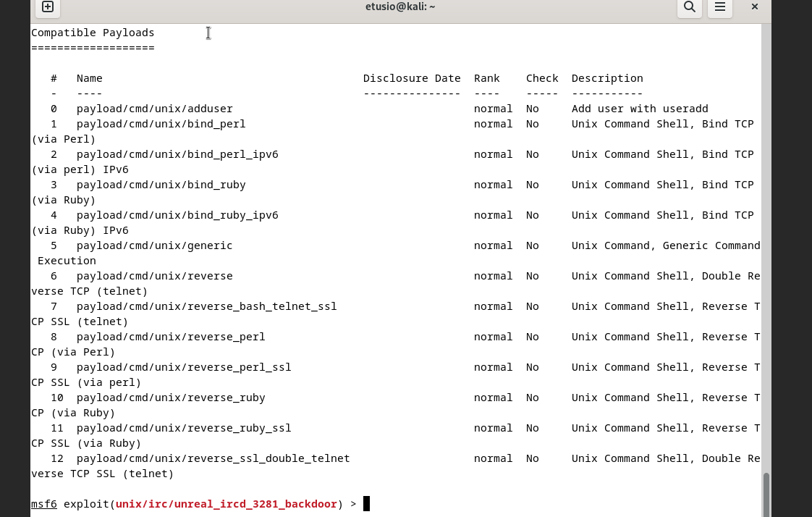Click 'verse TCP (telnet)' wrapped line

90,292
